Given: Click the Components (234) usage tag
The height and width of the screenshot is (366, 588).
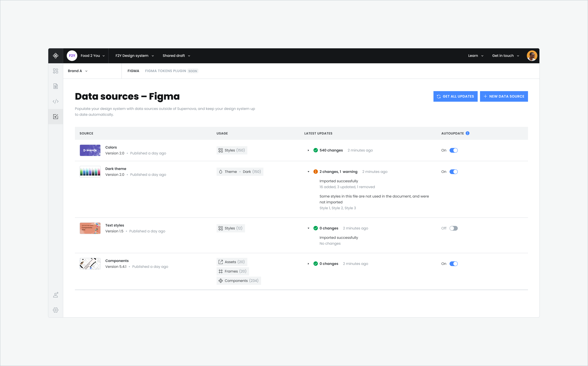Looking at the screenshot, I should [x=239, y=281].
